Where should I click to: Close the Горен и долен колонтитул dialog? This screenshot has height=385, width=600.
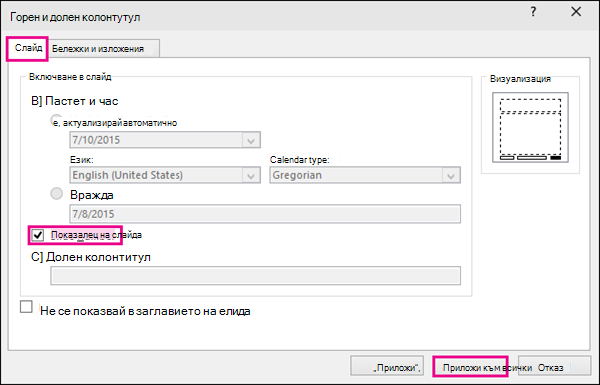[576, 12]
